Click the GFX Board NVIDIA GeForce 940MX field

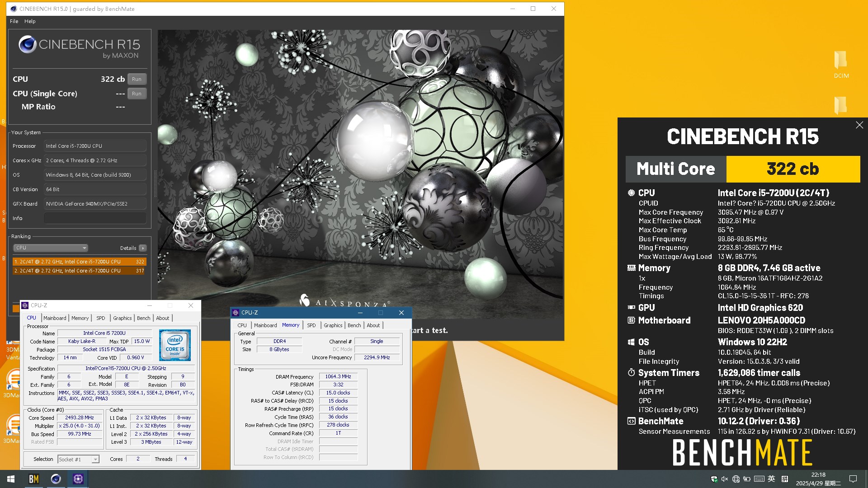pos(95,204)
